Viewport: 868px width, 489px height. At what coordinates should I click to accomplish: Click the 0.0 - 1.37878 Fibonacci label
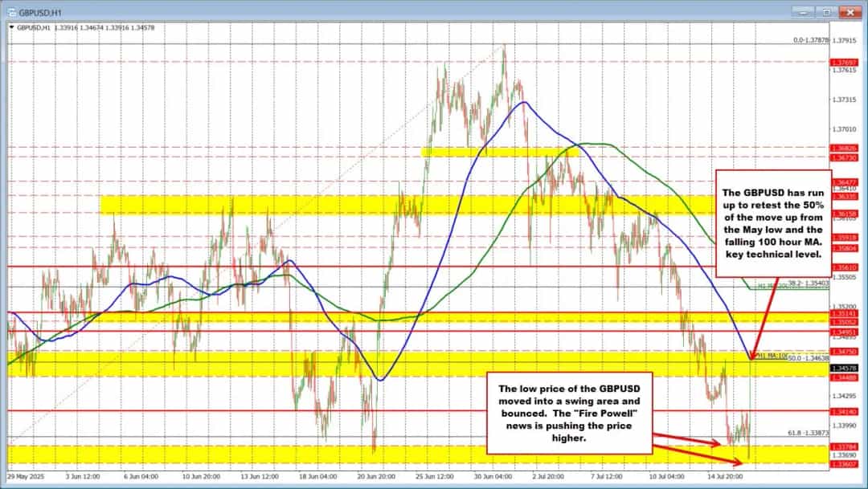click(x=810, y=39)
